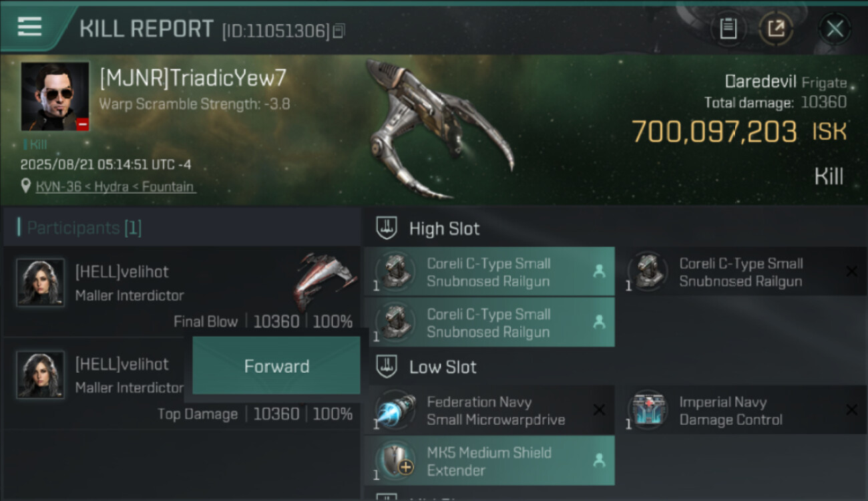Open KVN-36 < Hydra < Fountain location link

[x=116, y=187]
